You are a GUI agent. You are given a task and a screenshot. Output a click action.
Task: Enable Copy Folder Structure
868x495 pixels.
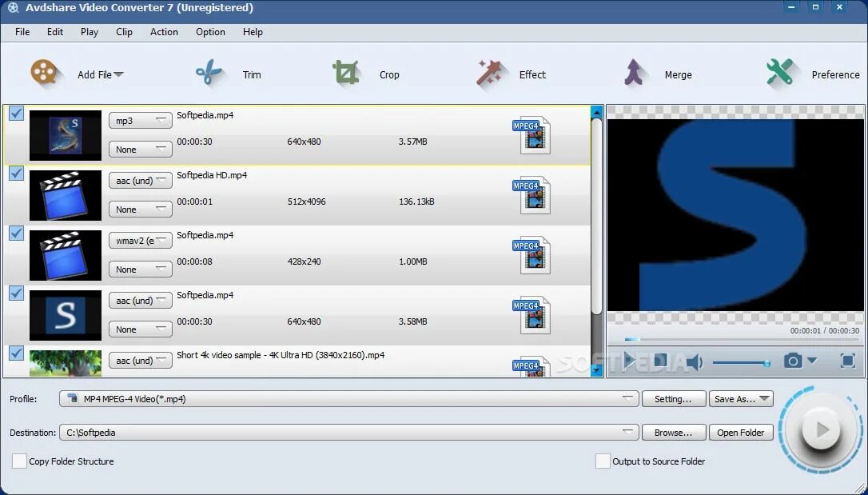(x=19, y=461)
